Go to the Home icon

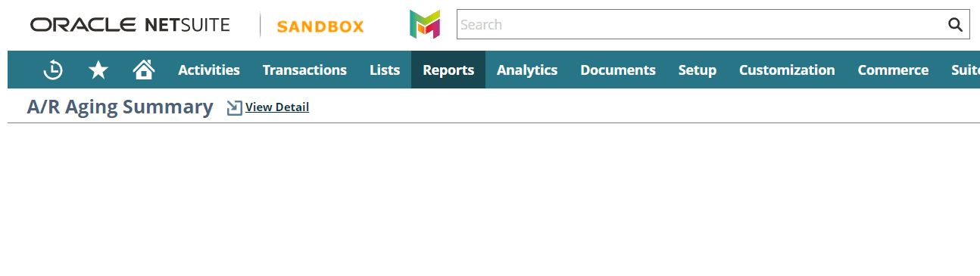144,70
